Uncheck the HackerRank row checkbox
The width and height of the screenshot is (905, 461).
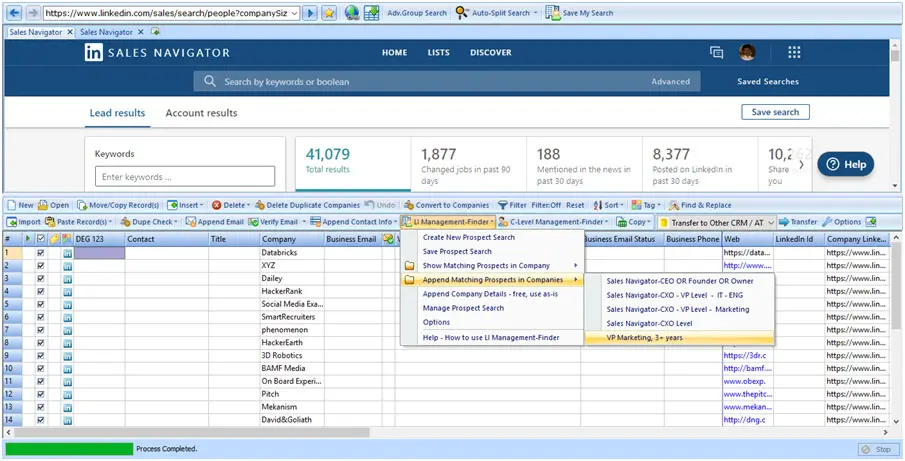(x=40, y=291)
